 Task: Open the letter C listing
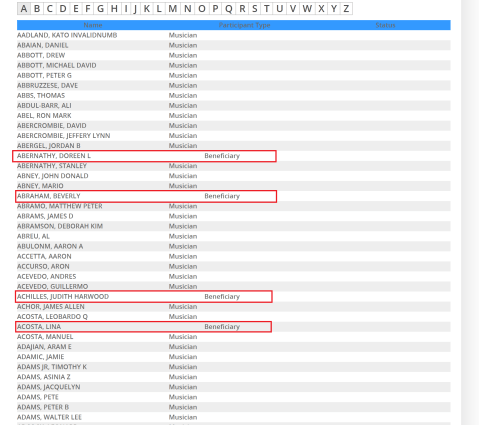pos(50,9)
